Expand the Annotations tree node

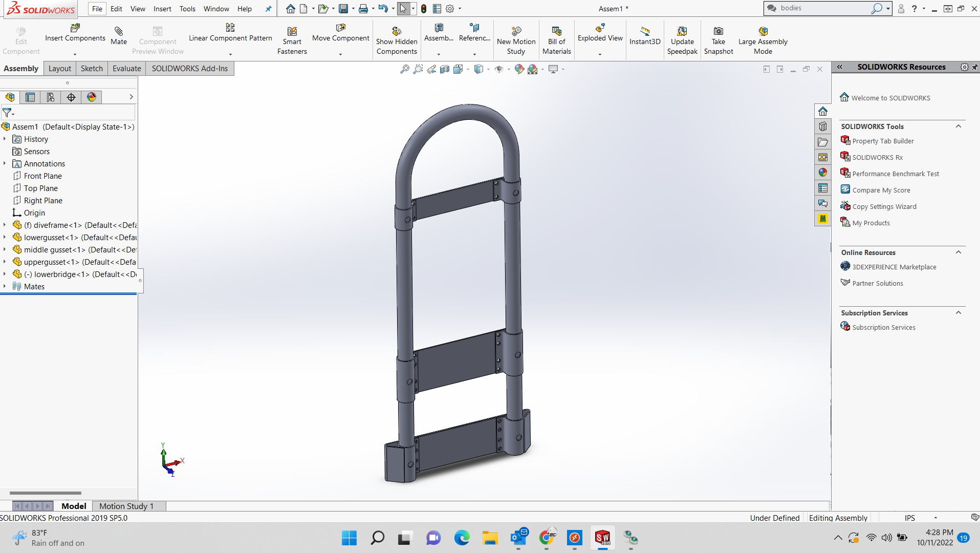(5, 163)
